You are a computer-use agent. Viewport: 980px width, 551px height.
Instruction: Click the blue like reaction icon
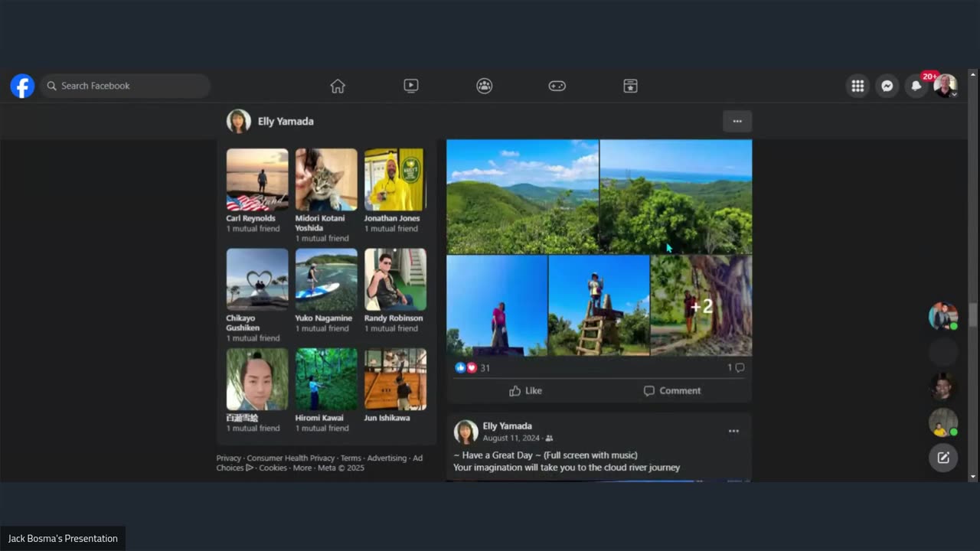tap(460, 368)
